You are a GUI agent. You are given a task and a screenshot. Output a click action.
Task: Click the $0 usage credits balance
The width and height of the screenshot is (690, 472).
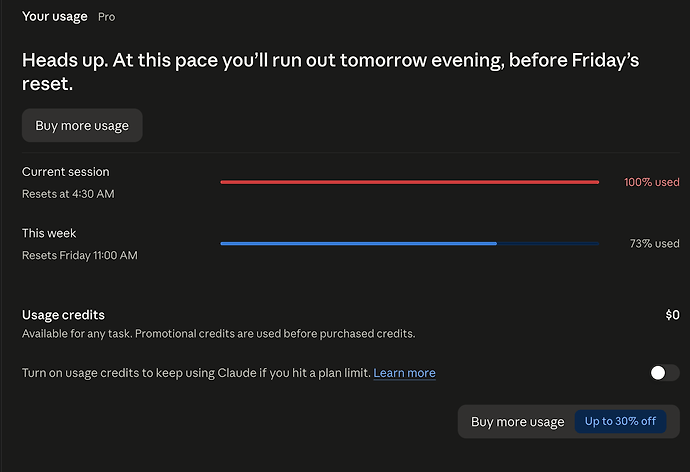[672, 315]
